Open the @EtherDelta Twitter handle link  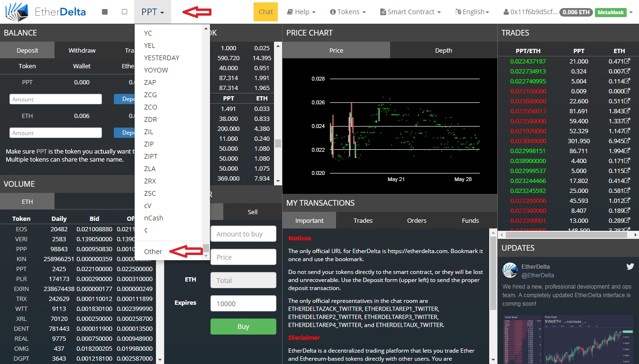538,275
